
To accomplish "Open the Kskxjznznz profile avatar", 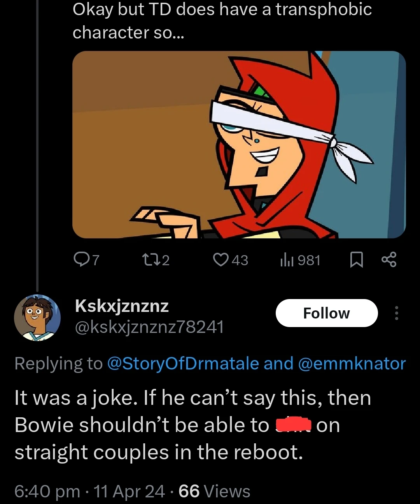I will click(x=37, y=318).
